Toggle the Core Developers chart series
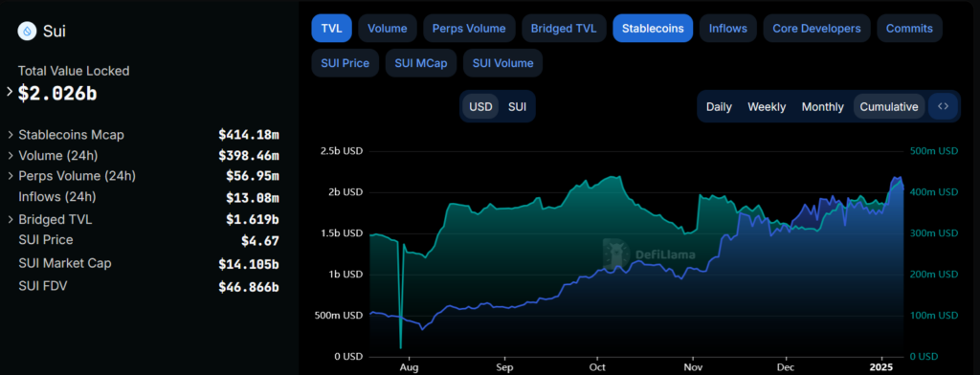Image resolution: width=980 pixels, height=375 pixels. click(x=817, y=28)
